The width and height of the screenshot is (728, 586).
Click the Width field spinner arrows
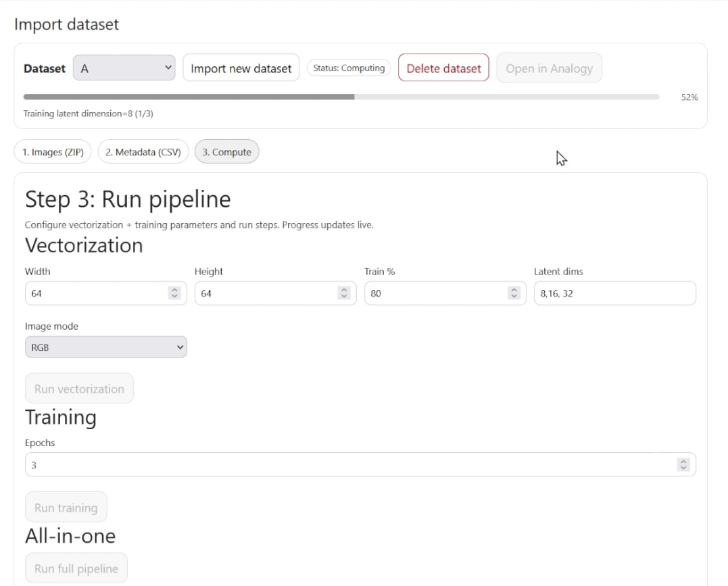[174, 293]
